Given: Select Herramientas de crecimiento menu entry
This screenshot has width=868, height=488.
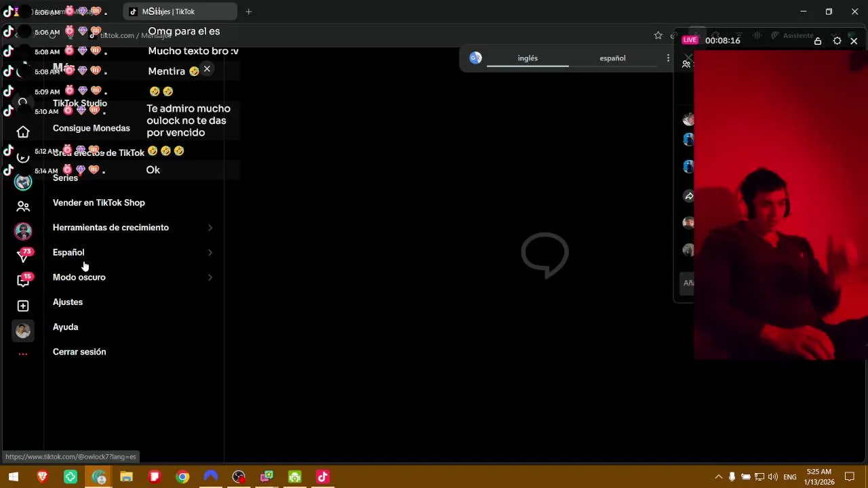Looking at the screenshot, I should click(x=111, y=228).
